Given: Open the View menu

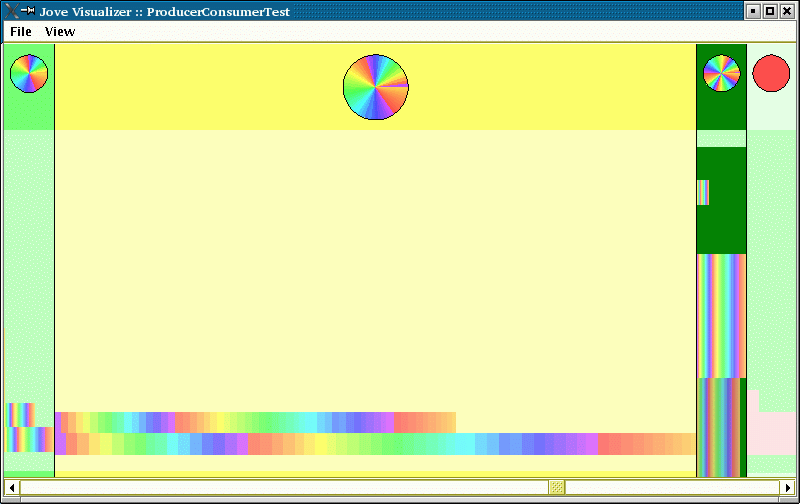Looking at the screenshot, I should click(x=60, y=32).
